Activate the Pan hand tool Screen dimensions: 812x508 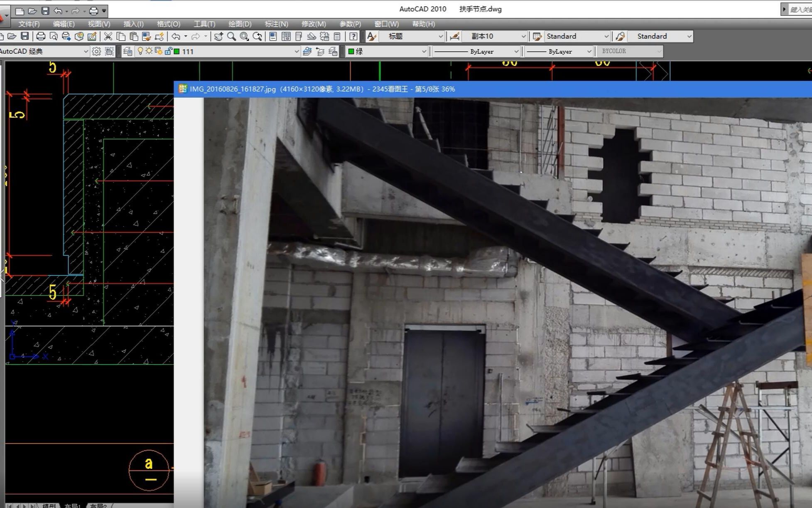[218, 37]
